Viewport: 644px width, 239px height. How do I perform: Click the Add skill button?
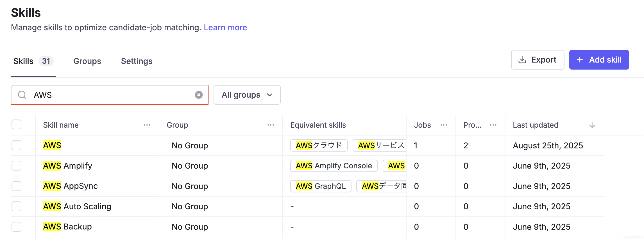(599, 60)
